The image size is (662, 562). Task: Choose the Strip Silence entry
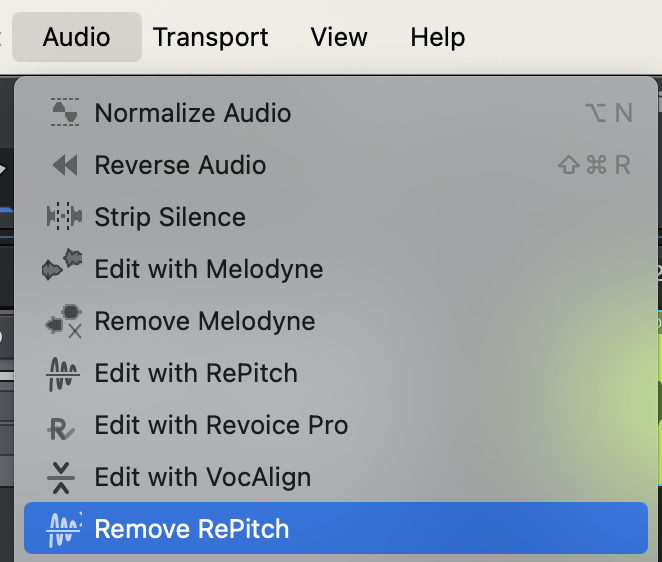170,217
